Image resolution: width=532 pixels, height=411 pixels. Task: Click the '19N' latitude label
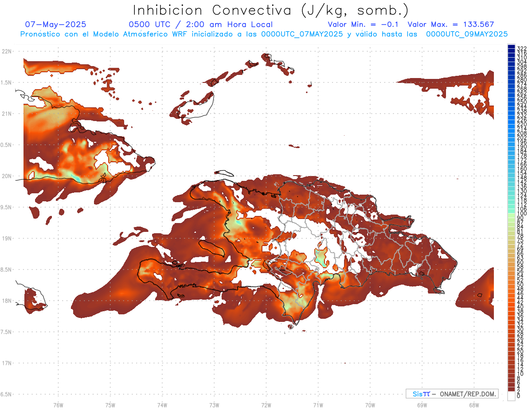(x=6, y=238)
